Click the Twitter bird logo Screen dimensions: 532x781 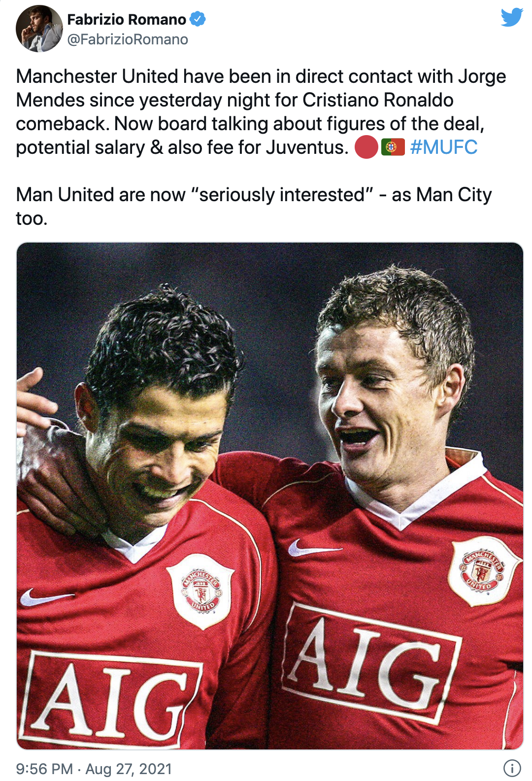click(x=512, y=18)
